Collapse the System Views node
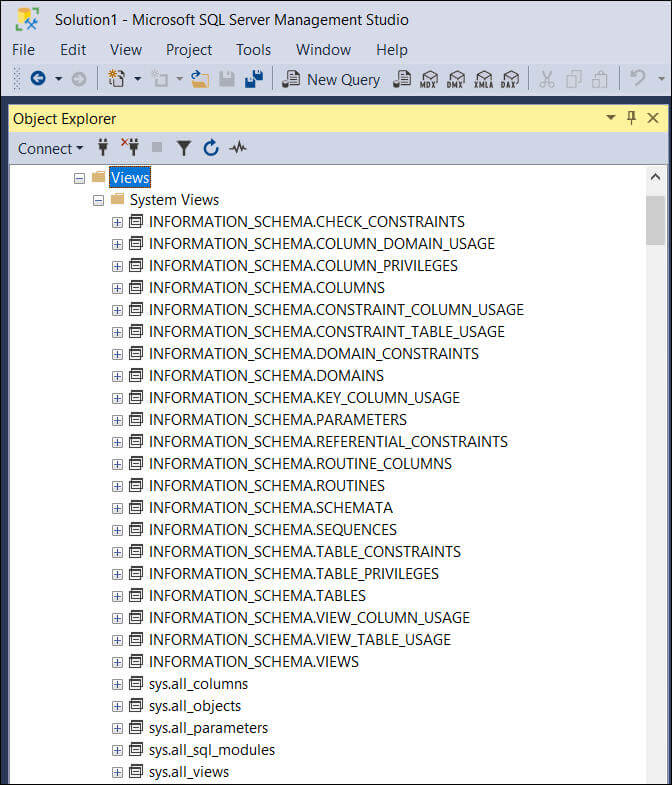This screenshot has height=785, width=672. point(98,200)
